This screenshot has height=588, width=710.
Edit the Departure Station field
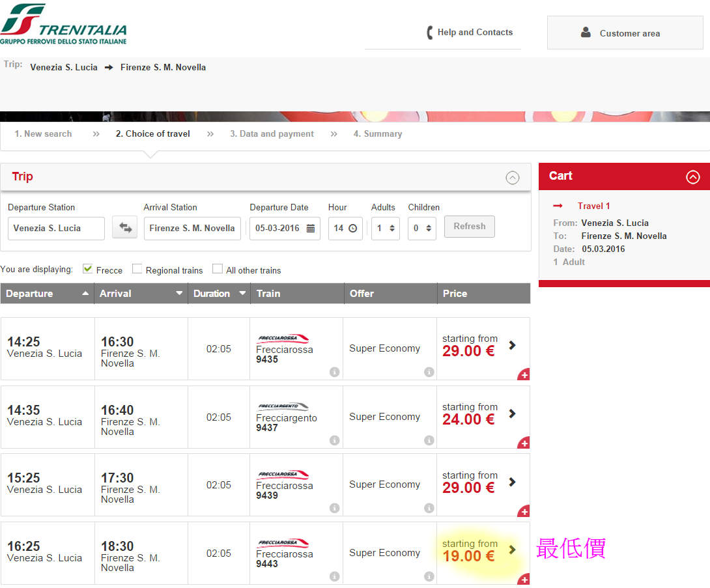coord(56,228)
